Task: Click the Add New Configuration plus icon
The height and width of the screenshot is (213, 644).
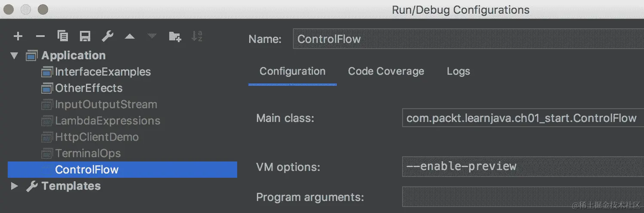Action: coord(18,37)
